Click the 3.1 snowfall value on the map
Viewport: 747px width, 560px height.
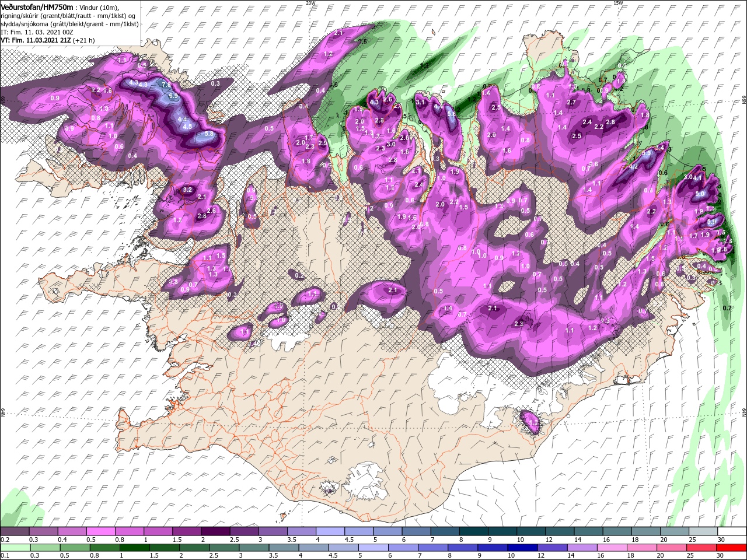coord(420,103)
